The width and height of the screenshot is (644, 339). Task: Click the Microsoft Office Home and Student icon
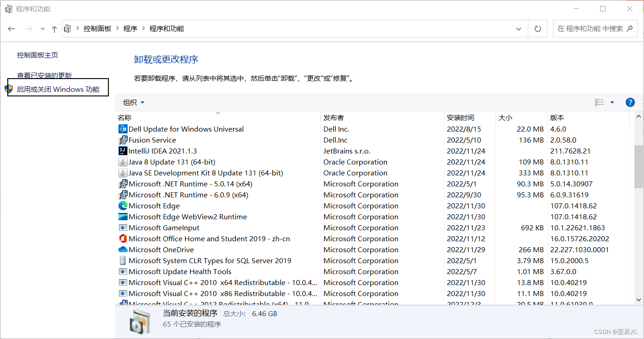(x=123, y=238)
